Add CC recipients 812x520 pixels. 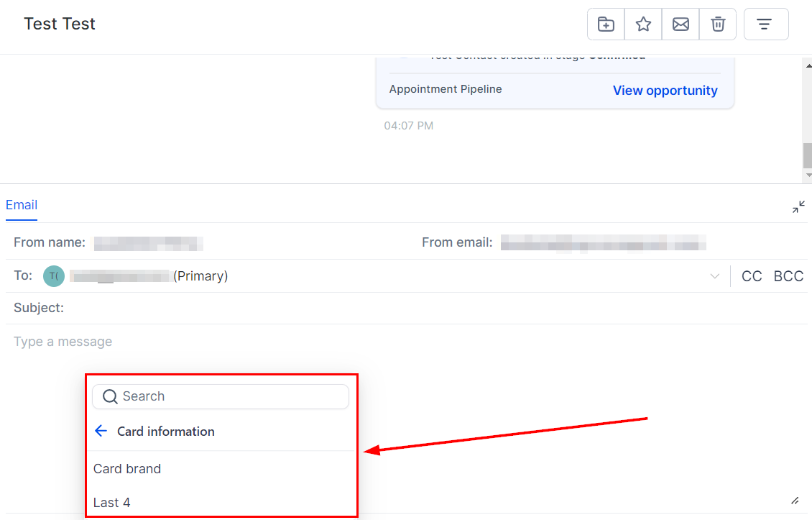[752, 276]
